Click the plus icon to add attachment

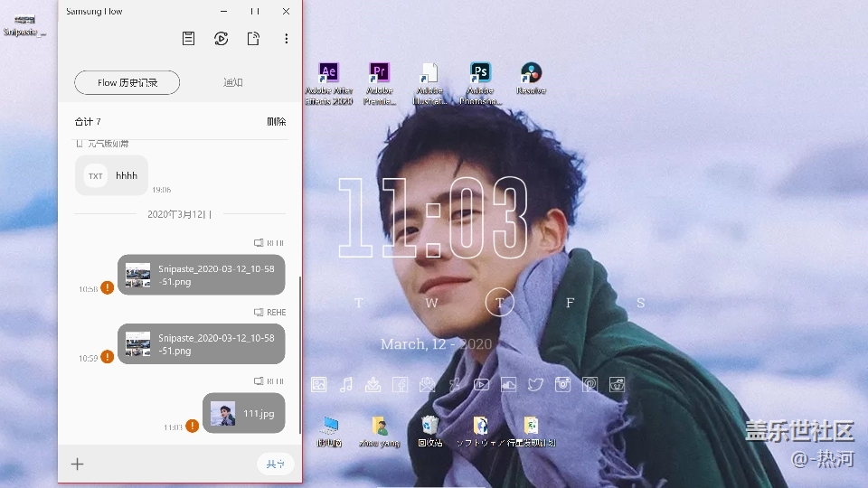pyautogui.click(x=78, y=464)
